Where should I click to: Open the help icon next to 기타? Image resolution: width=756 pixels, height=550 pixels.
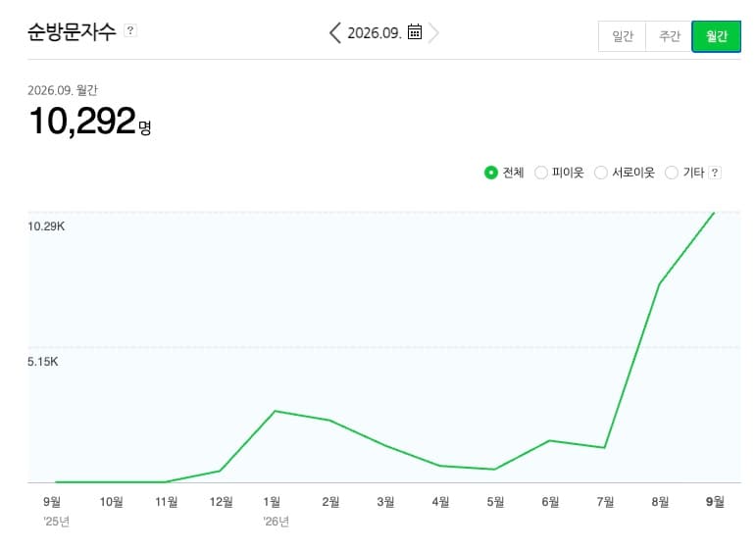pos(715,173)
